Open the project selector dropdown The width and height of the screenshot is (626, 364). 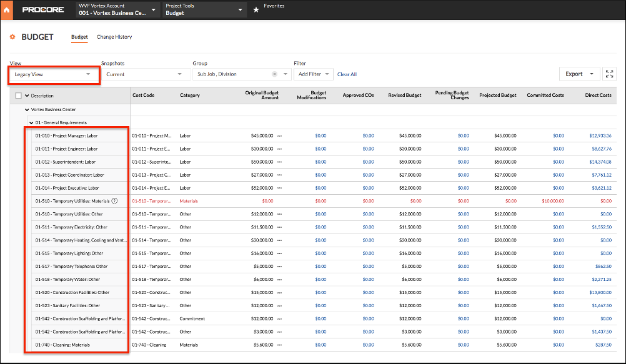(x=118, y=9)
